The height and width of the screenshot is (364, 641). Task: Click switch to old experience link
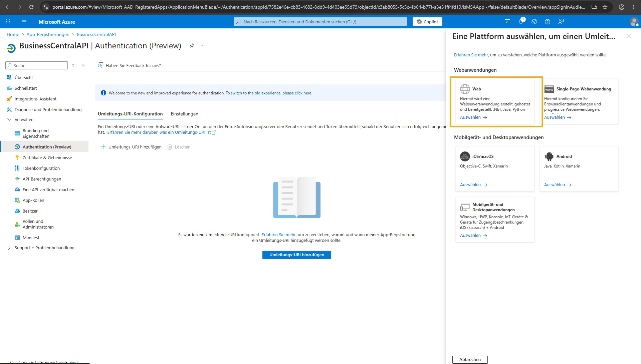coord(269,93)
